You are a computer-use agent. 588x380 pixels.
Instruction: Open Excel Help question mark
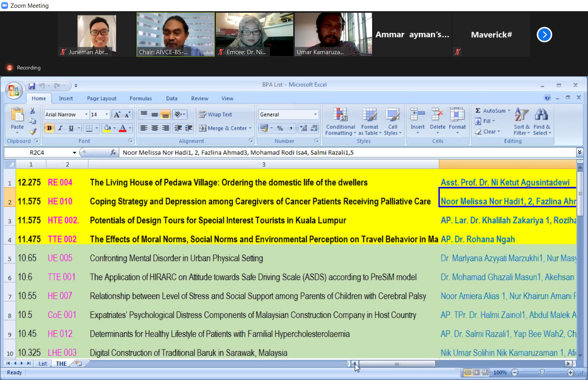pos(547,98)
